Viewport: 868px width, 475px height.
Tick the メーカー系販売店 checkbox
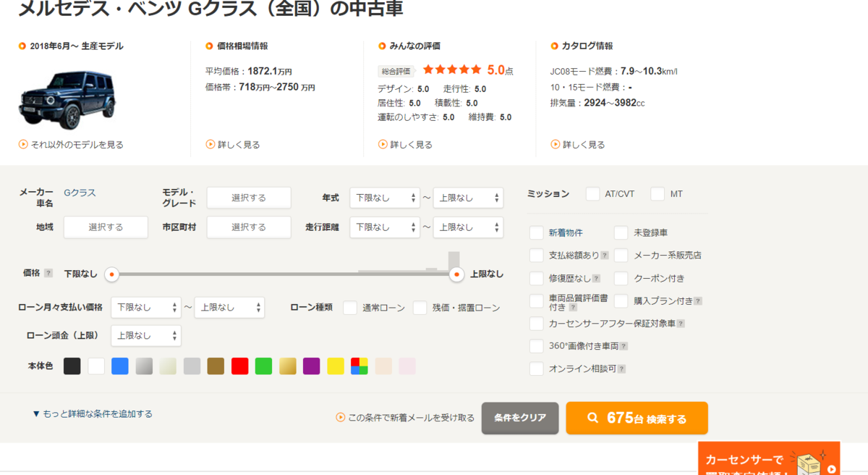(621, 256)
